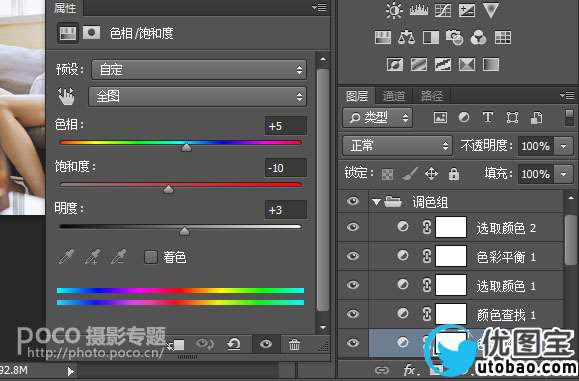Reset adjustment to defaults
This screenshot has width=579, height=381.
[x=233, y=344]
